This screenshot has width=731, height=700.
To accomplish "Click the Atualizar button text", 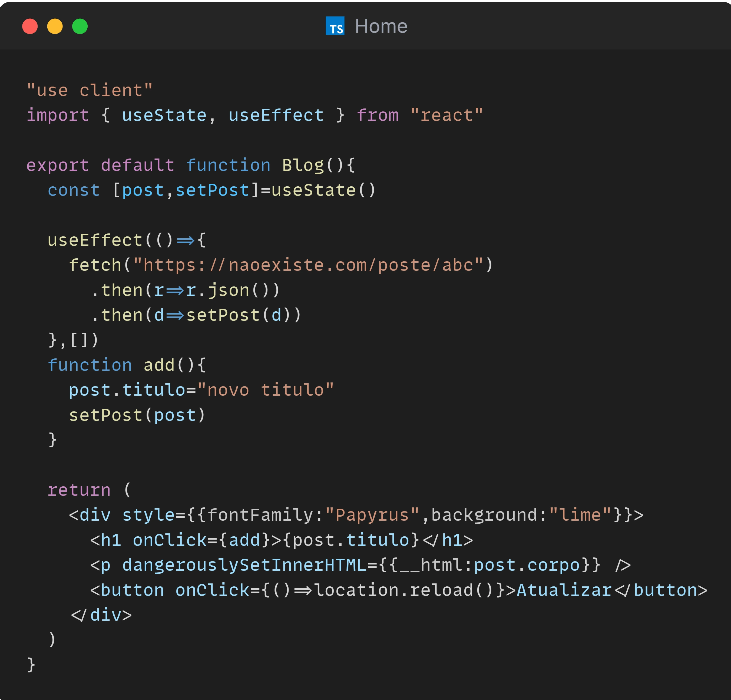I will click(564, 590).
